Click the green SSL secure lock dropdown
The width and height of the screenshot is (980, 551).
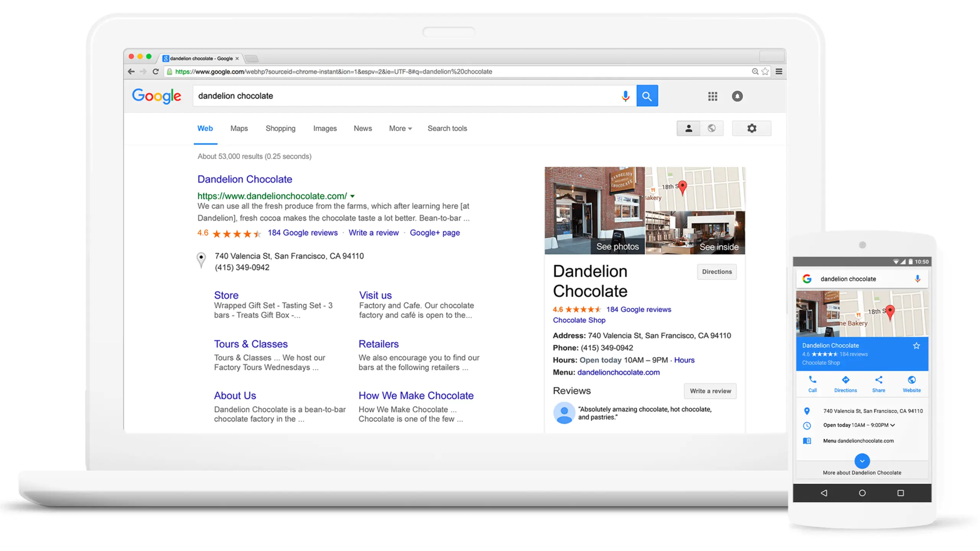pos(169,72)
